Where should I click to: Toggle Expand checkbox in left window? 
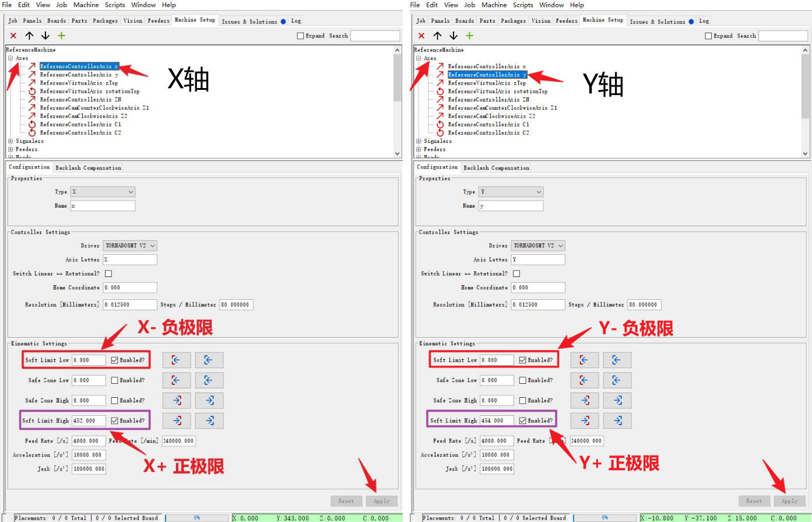tap(301, 36)
